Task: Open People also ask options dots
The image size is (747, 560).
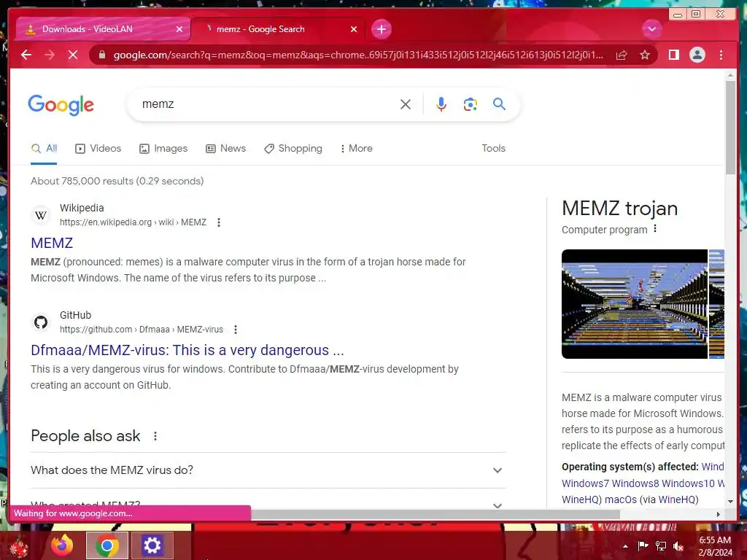Action: [x=155, y=436]
